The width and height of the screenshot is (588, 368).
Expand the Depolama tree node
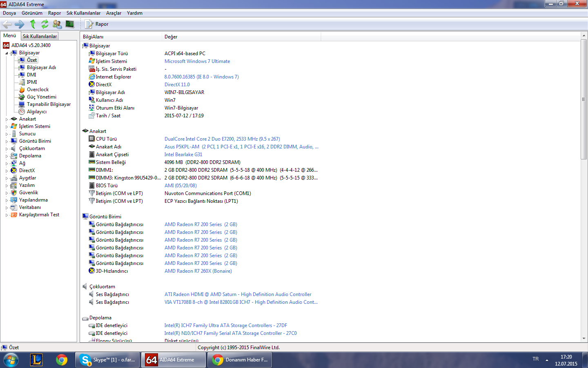(7, 156)
